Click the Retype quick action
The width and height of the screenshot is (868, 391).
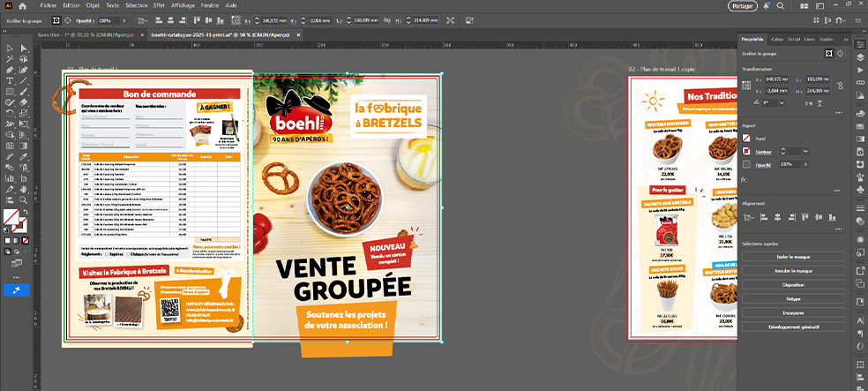pyautogui.click(x=793, y=298)
